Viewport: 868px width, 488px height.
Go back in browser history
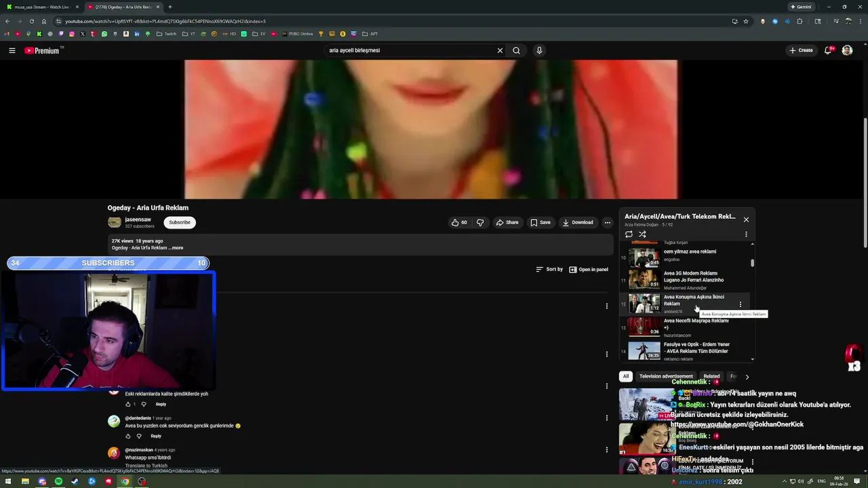(7, 21)
